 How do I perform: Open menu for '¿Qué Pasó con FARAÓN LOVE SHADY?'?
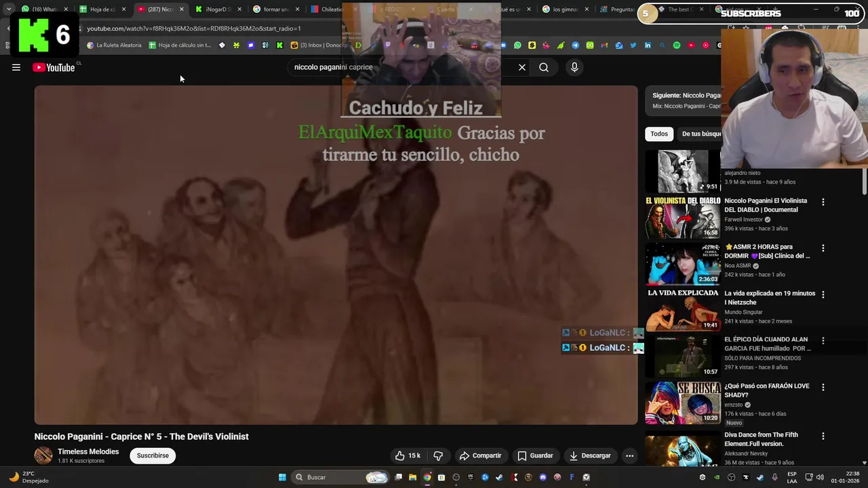(x=823, y=387)
